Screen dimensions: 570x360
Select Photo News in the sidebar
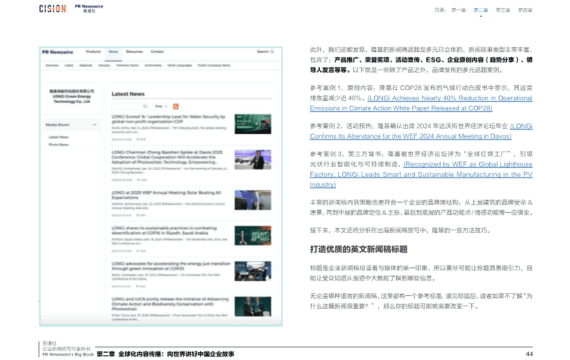point(59,145)
